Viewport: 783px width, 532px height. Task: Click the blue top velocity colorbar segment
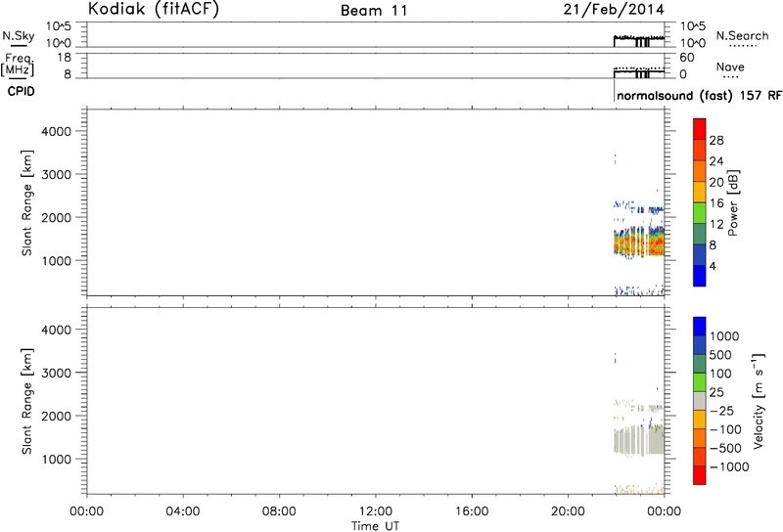point(699,327)
